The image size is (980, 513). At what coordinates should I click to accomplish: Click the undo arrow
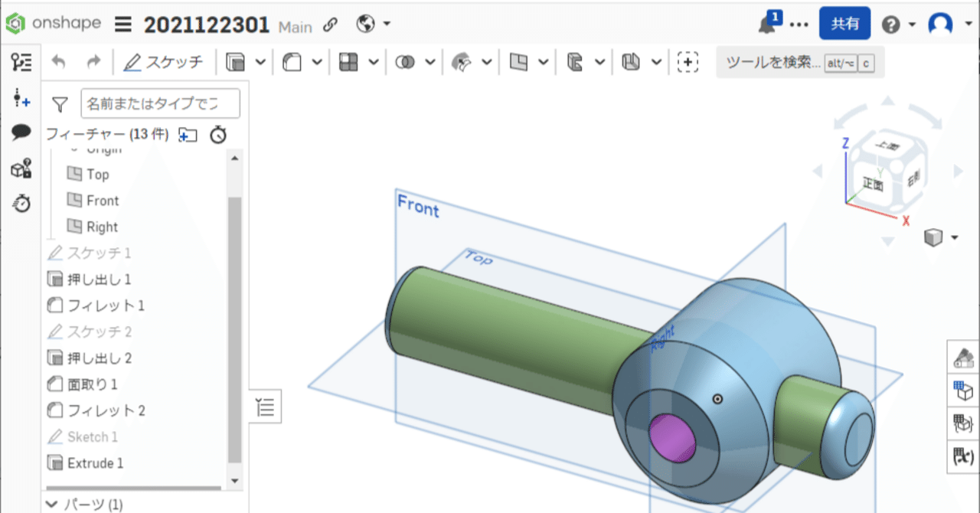59,63
